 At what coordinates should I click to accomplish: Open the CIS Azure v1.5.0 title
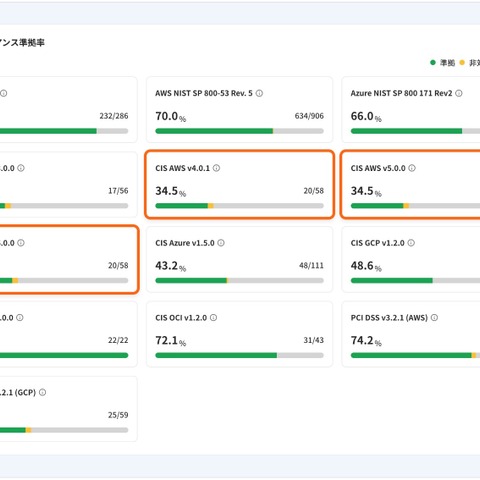tap(185, 243)
